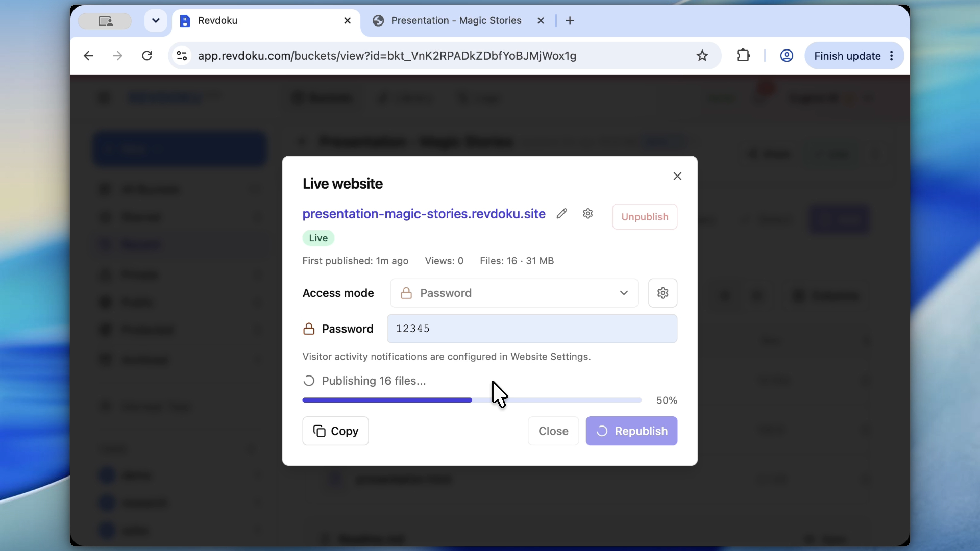980x551 pixels.
Task: Click the 'Live website' dialog title
Action: 342,184
